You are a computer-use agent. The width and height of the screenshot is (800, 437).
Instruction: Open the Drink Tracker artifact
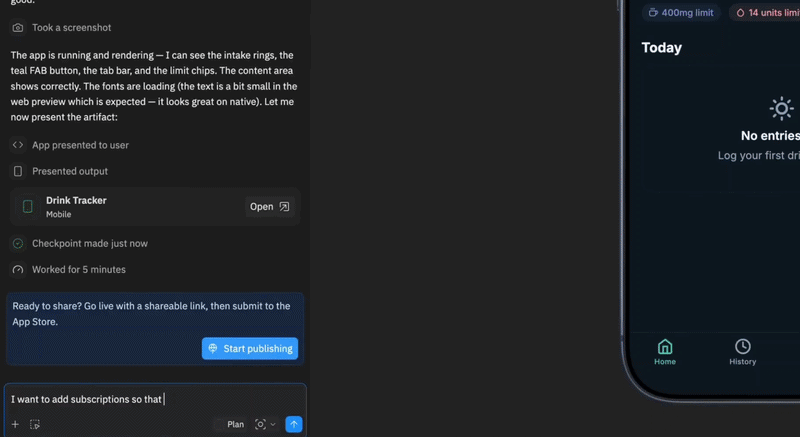[x=269, y=207]
